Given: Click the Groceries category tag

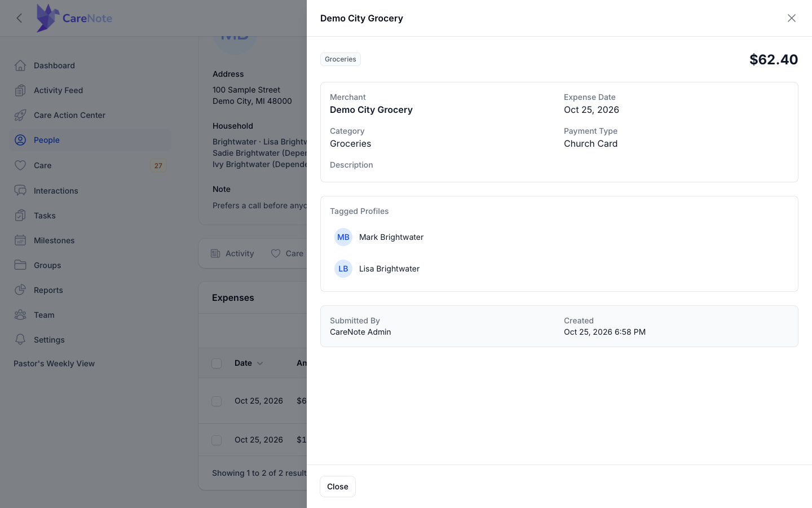Looking at the screenshot, I should tap(341, 59).
